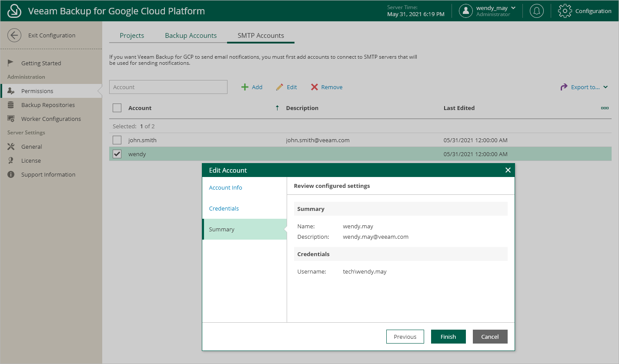The height and width of the screenshot is (364, 619).
Task: Select the SMTP Accounts tab
Action: 261,36
